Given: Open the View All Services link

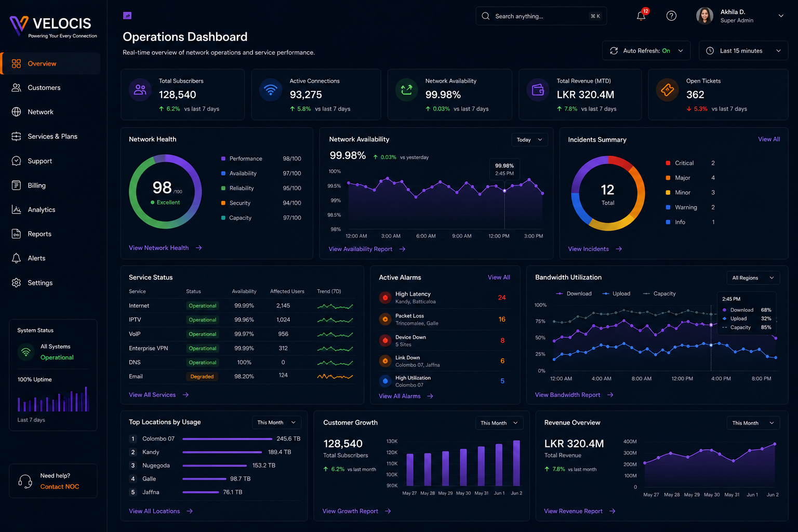Looking at the screenshot, I should (x=158, y=395).
